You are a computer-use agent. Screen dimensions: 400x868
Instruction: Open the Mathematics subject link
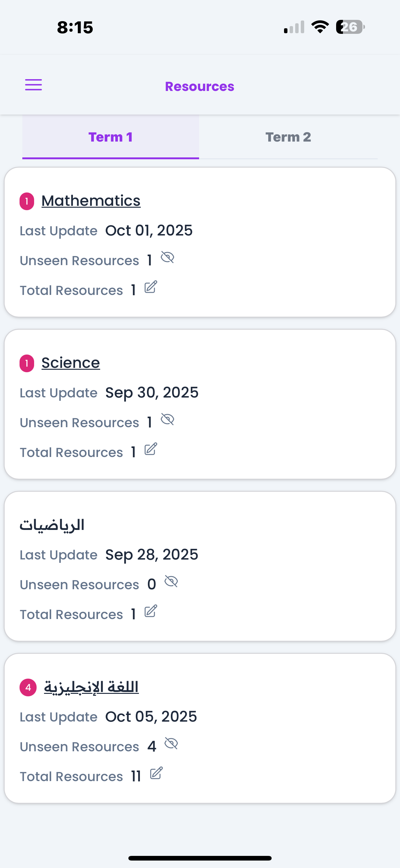click(91, 201)
